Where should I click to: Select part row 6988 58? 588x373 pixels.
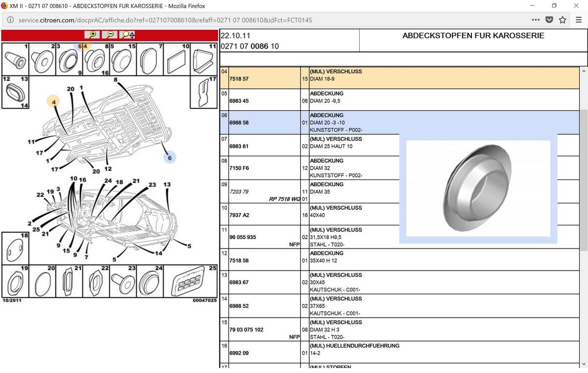click(x=399, y=123)
